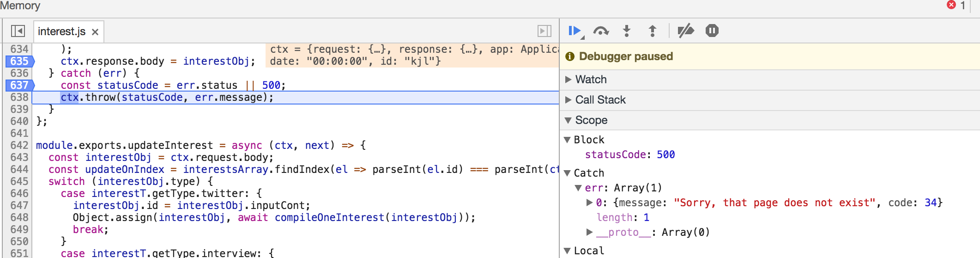
Task: Click the Debugger paused banner
Action: 769,56
